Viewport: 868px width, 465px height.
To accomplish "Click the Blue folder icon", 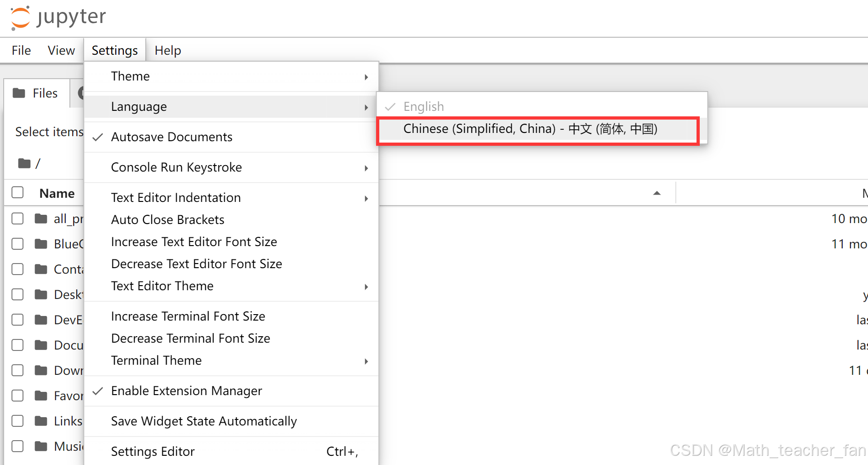I will tap(41, 244).
